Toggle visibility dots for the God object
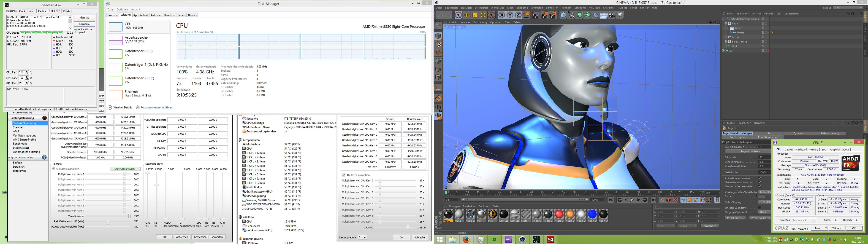The height and width of the screenshot is (244, 868). click(x=766, y=46)
